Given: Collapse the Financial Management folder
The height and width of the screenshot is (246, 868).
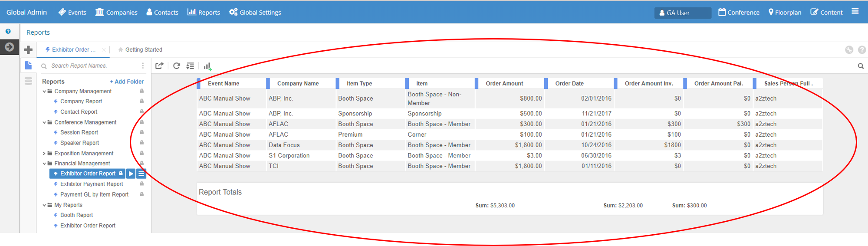Looking at the screenshot, I should click(x=44, y=164).
